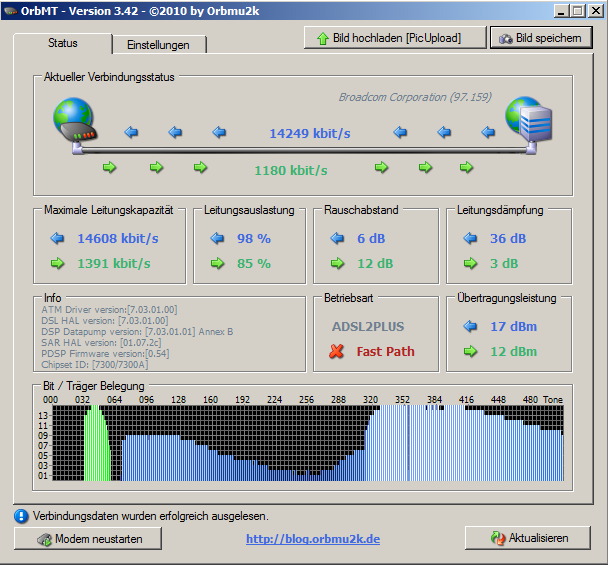Click blue arrow beside 6 dB noise margin

(337, 239)
